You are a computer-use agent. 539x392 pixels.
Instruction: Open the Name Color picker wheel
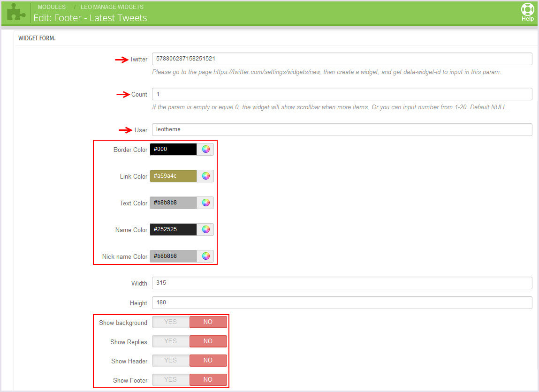tap(205, 230)
